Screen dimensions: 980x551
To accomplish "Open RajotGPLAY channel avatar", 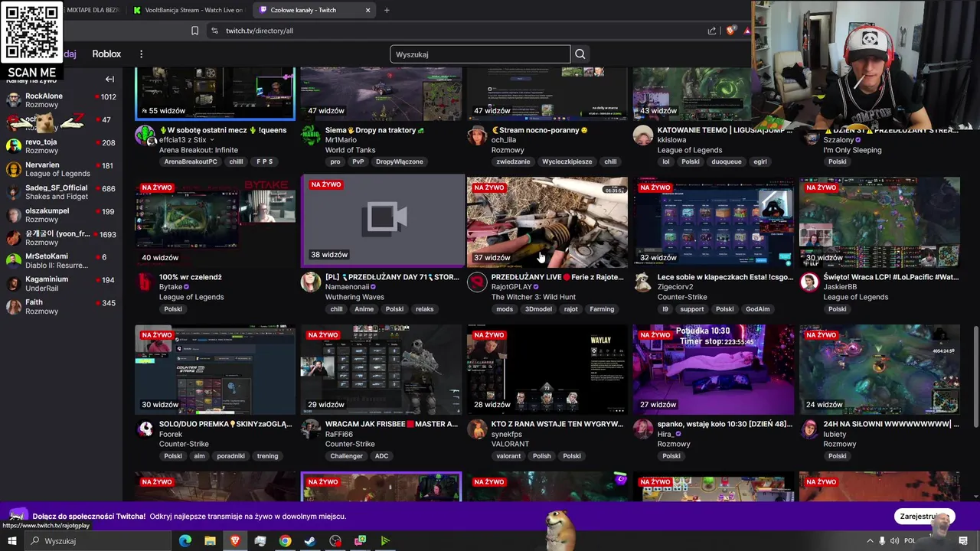I will (x=477, y=282).
